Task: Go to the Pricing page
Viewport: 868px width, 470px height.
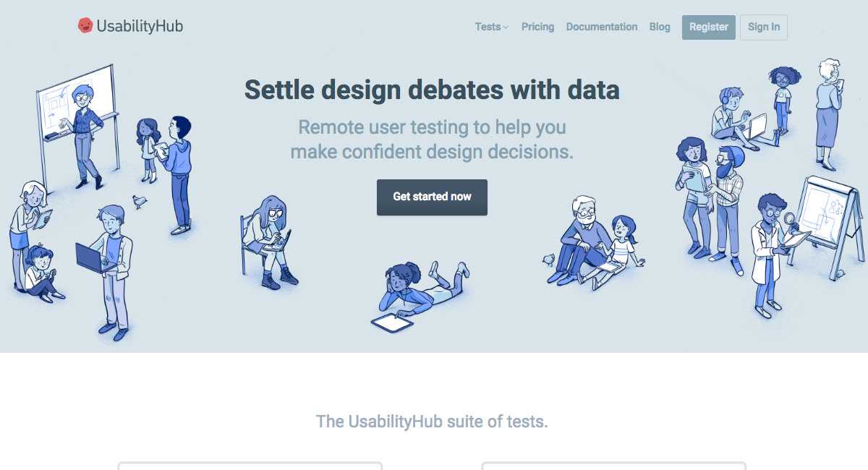Action: [537, 27]
